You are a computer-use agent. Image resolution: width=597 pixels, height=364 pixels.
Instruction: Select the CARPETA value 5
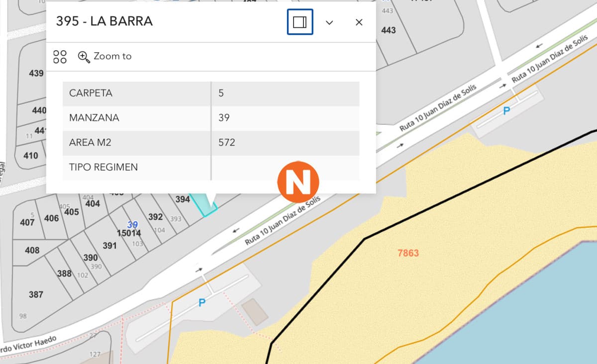click(x=221, y=93)
